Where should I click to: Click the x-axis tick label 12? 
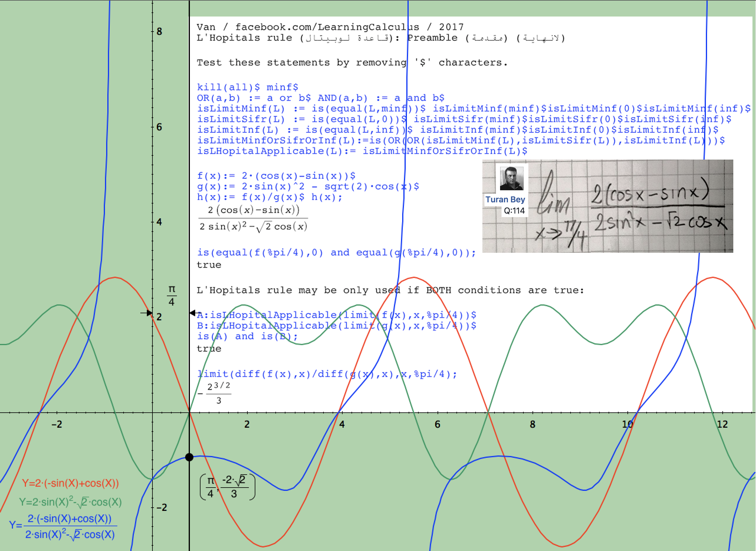click(x=722, y=424)
